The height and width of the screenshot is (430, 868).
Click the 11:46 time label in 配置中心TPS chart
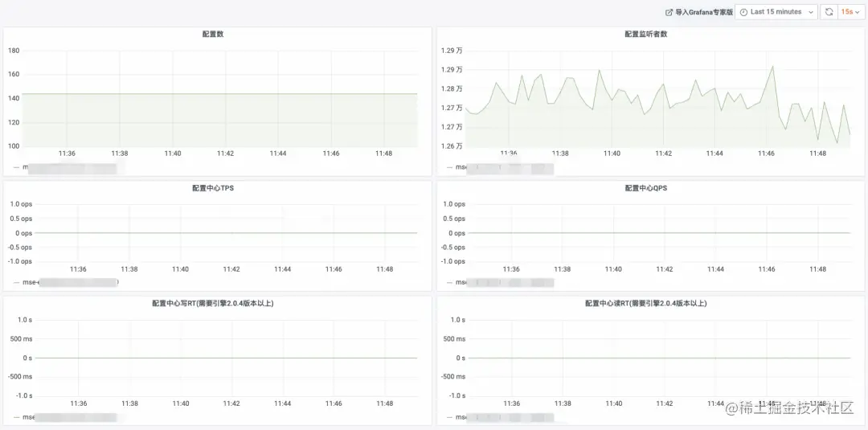(334, 269)
